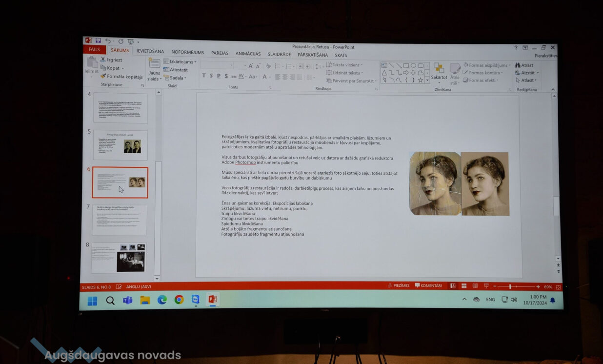Save presentation with the floppy disk icon

pos(98,40)
